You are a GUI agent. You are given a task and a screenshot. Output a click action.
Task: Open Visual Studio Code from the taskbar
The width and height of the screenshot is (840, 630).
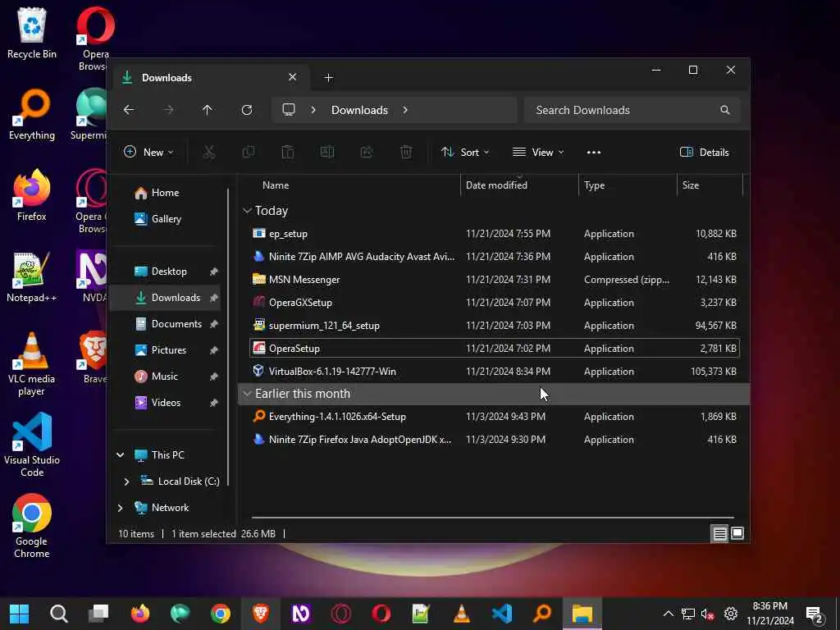502,614
